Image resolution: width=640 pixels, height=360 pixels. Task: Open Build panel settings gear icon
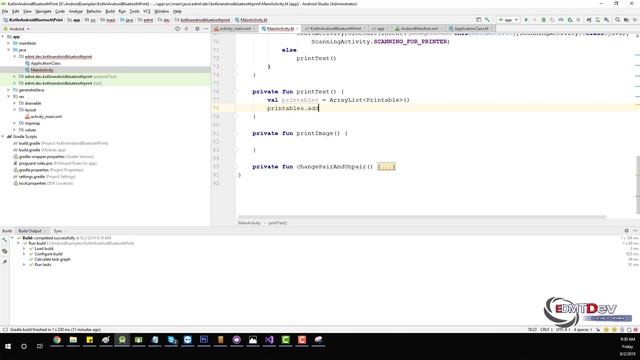(627, 231)
